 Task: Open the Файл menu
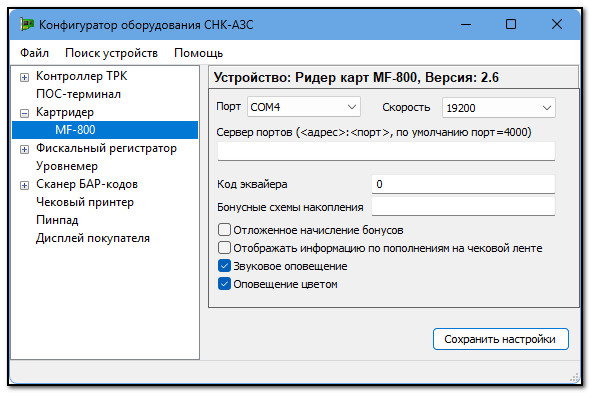(34, 53)
